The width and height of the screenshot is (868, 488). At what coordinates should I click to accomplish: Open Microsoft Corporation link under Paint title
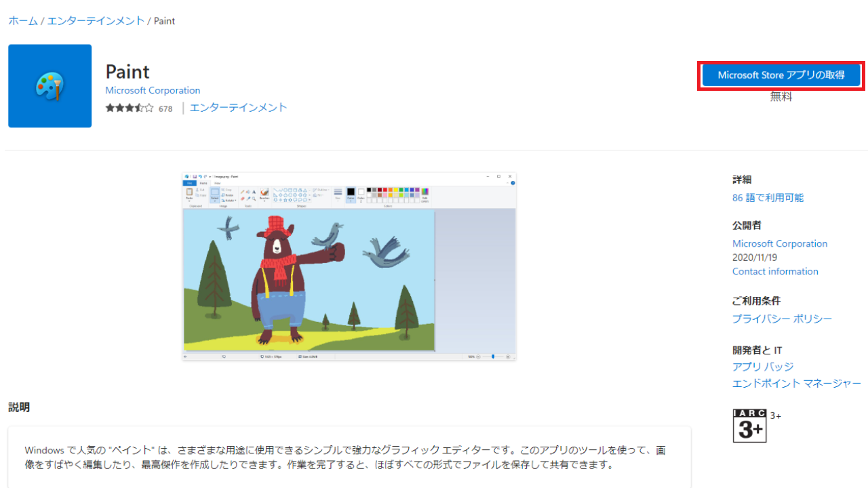click(153, 90)
